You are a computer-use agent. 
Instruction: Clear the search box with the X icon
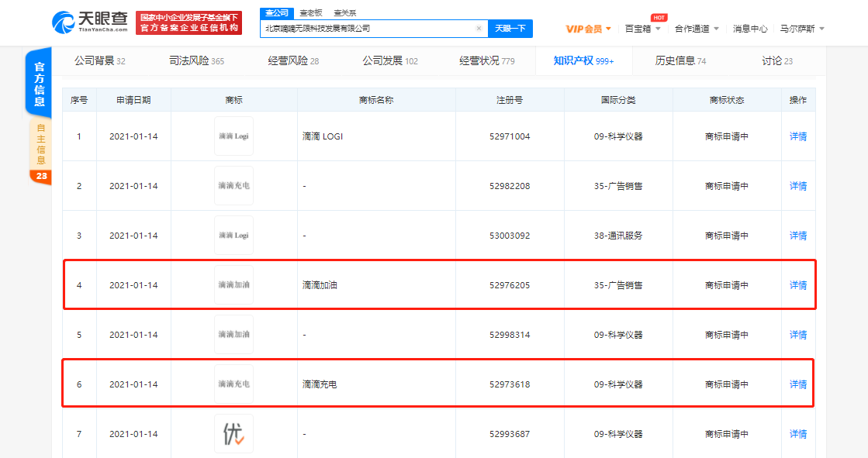point(479,28)
